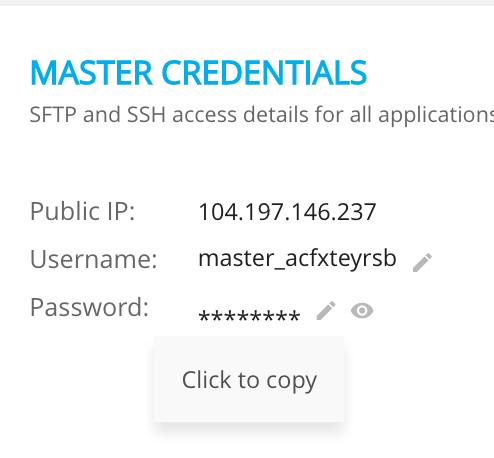Image resolution: width=494 pixels, height=458 pixels.
Task: Copy the username master_acfxteyrsb
Action: click(297, 259)
